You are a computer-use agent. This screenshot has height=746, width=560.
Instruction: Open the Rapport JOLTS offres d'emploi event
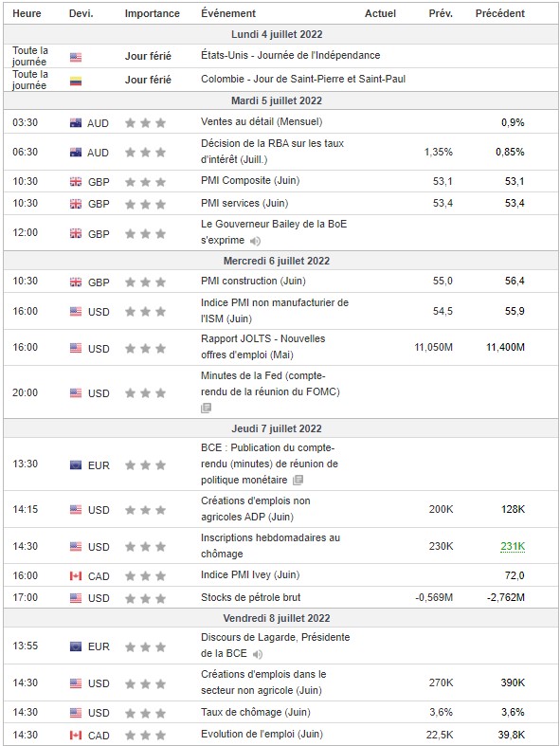point(263,347)
